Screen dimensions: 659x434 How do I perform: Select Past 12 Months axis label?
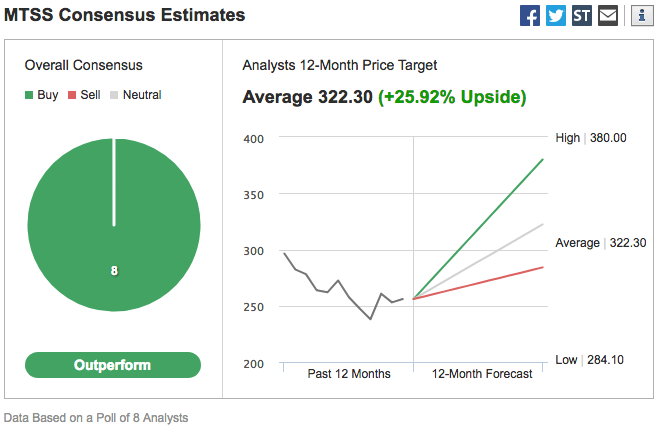click(348, 374)
